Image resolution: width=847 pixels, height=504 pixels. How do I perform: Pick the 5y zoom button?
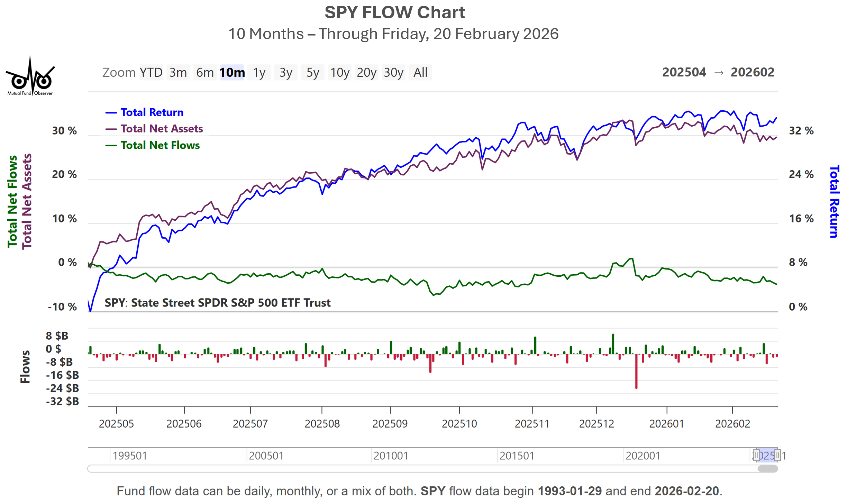coord(313,73)
